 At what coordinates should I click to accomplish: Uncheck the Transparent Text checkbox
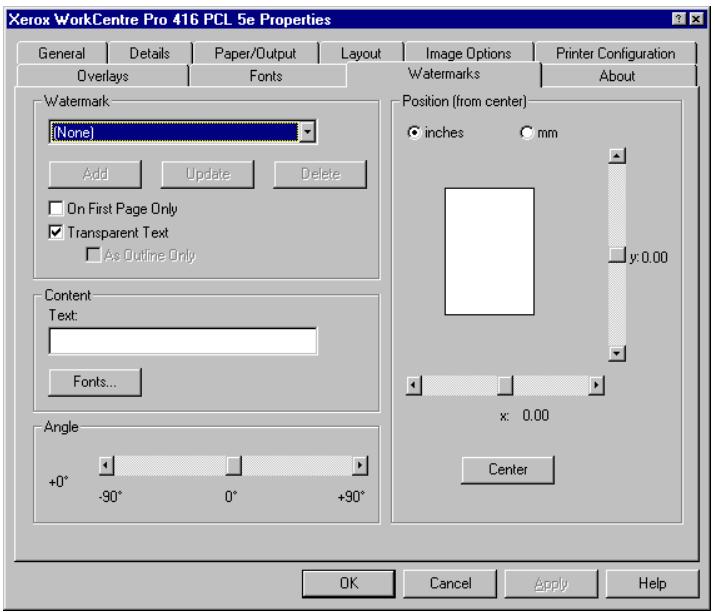point(56,233)
